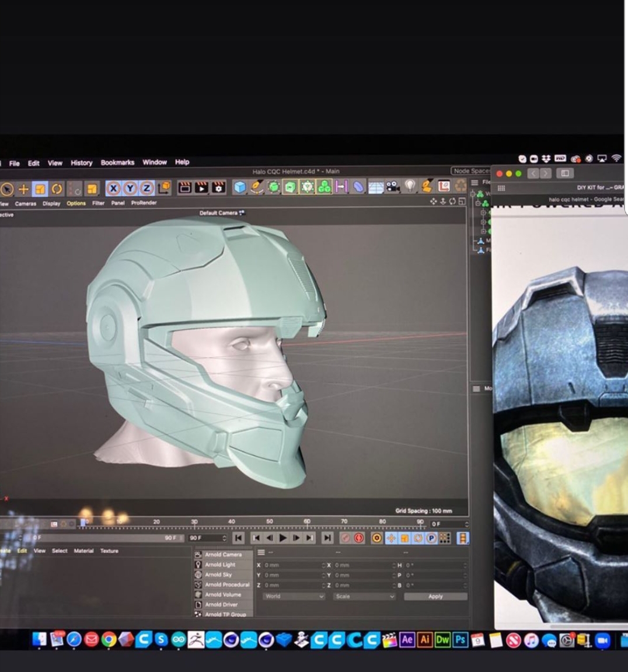Open the History menu
628x672 pixels.
point(81,163)
